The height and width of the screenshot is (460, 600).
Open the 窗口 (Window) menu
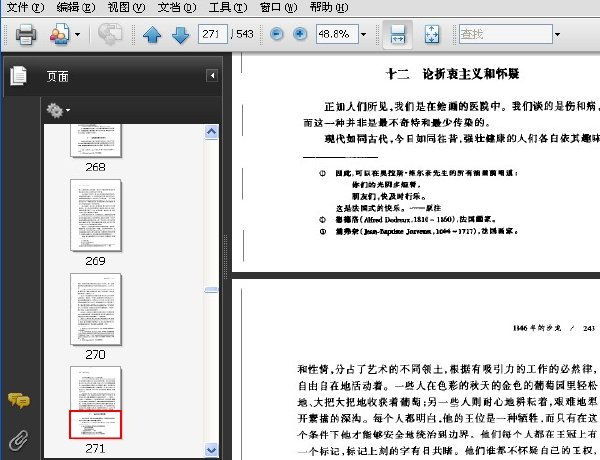click(278, 7)
